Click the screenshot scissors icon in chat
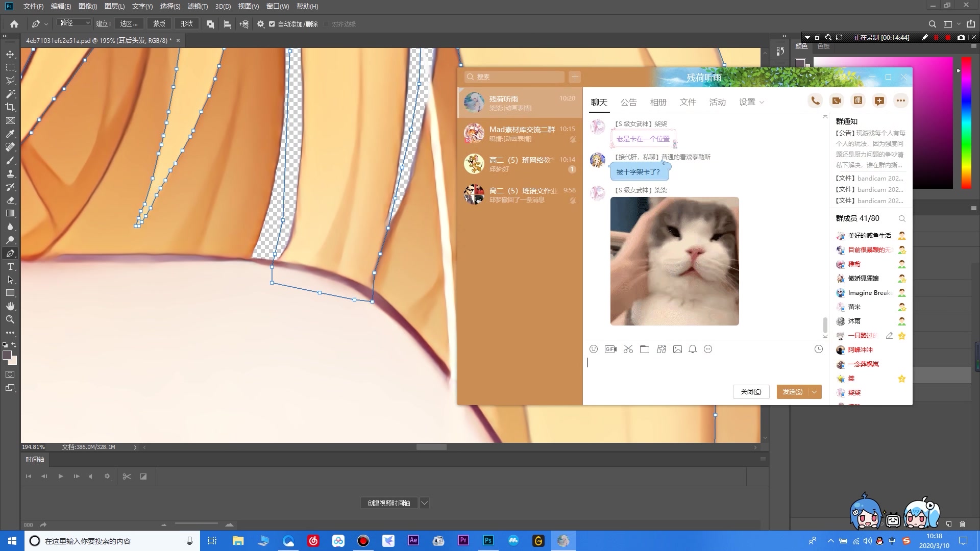This screenshot has width=980, height=551. (x=628, y=349)
